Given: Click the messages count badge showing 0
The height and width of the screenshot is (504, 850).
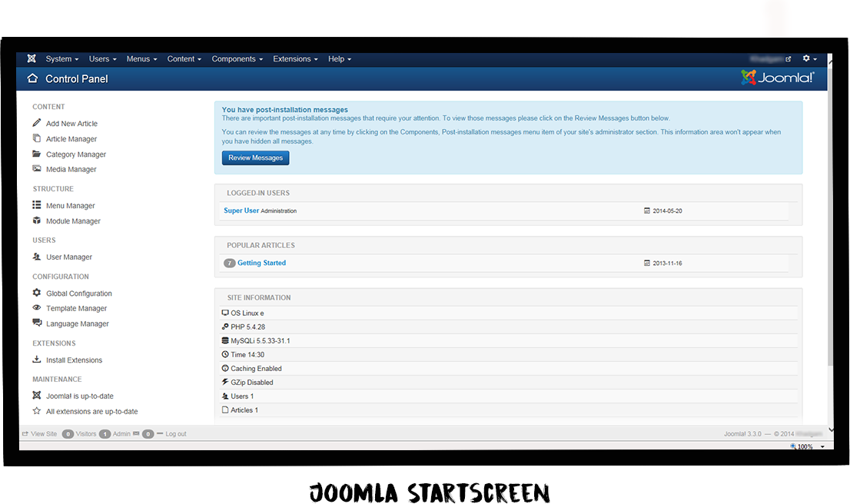Looking at the screenshot, I should tap(148, 433).
